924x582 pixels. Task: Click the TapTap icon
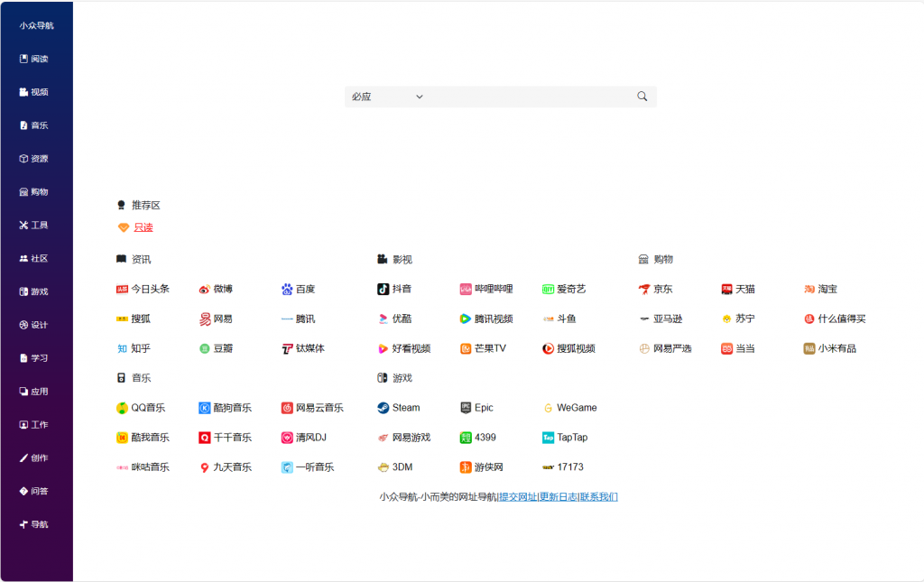(x=548, y=438)
